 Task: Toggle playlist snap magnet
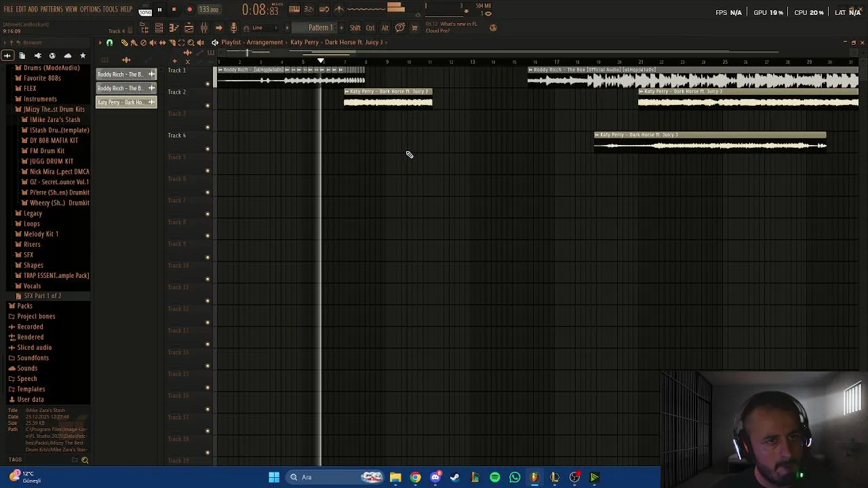109,42
